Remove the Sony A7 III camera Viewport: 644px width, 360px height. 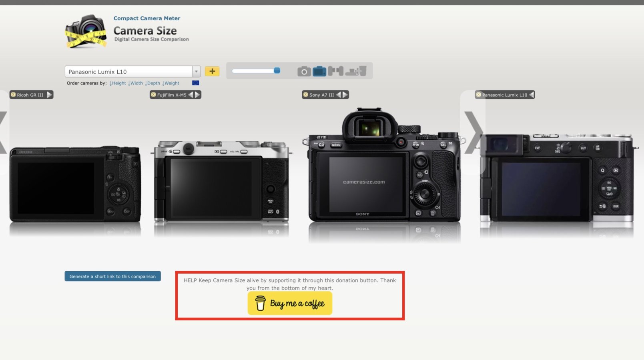(x=305, y=95)
